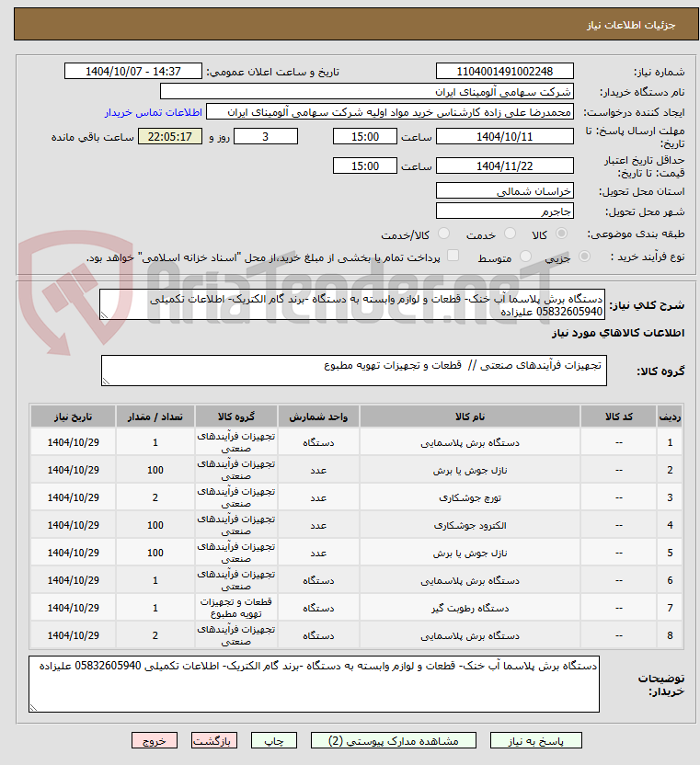Click the کد کالا column header

coord(618,417)
